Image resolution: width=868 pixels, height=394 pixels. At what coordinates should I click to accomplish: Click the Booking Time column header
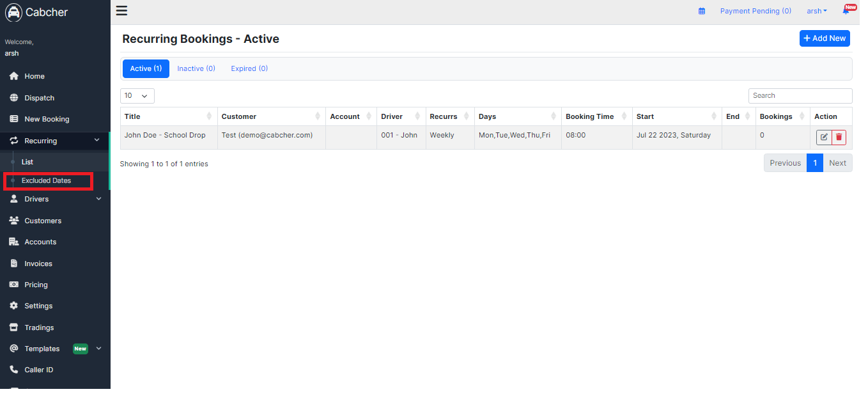(597, 116)
